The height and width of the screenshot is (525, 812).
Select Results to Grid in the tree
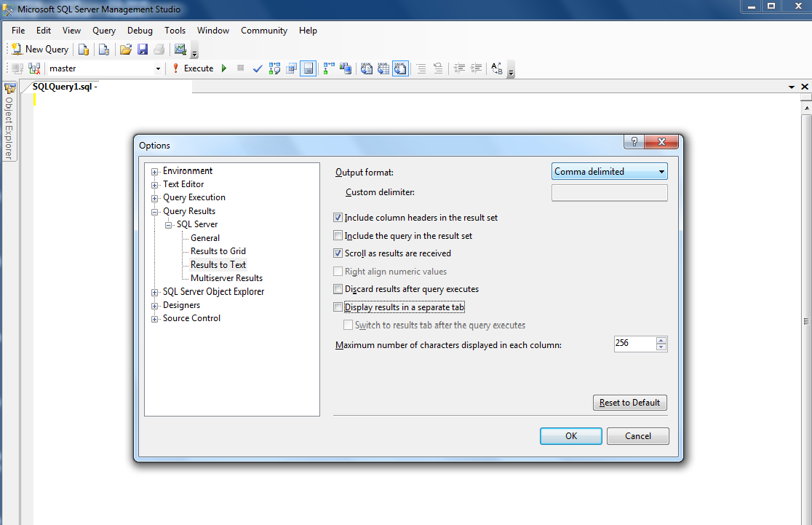[x=218, y=250]
